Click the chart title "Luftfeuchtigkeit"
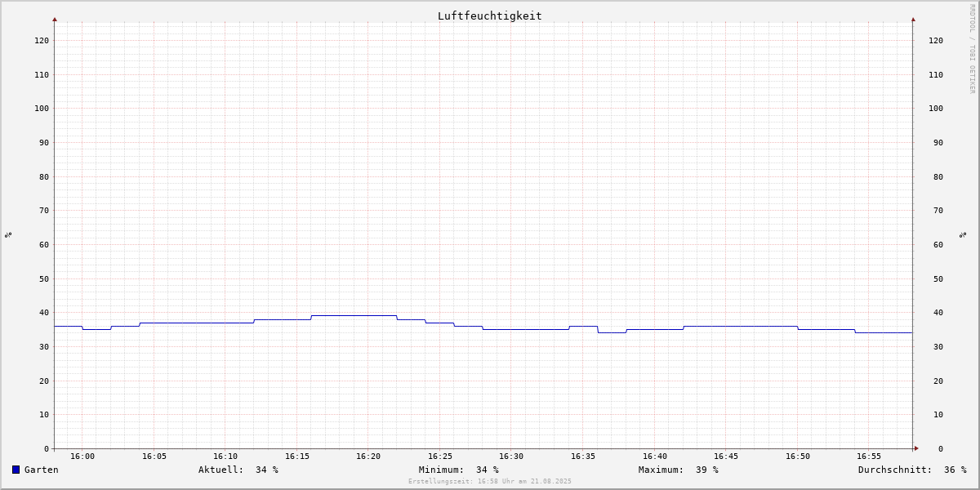 tap(490, 16)
